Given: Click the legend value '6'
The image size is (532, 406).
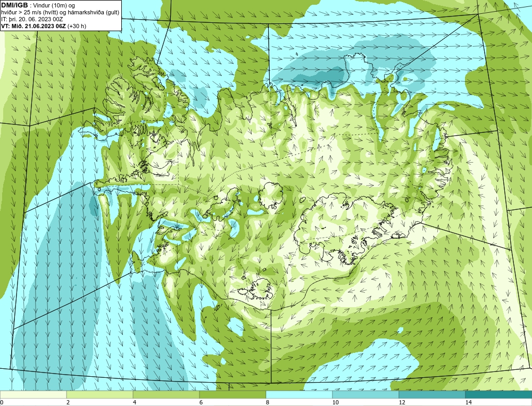Looking at the screenshot, I should coord(201,402).
